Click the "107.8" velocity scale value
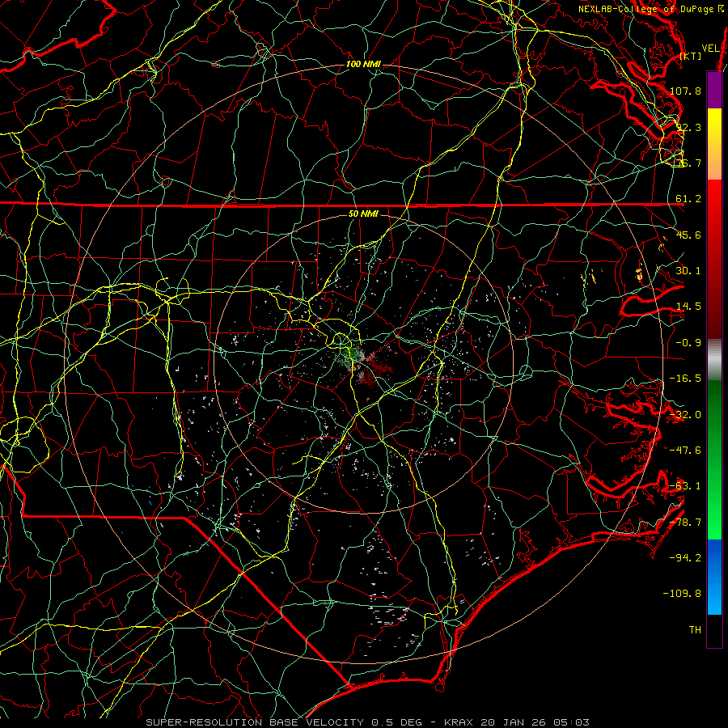 (686, 91)
